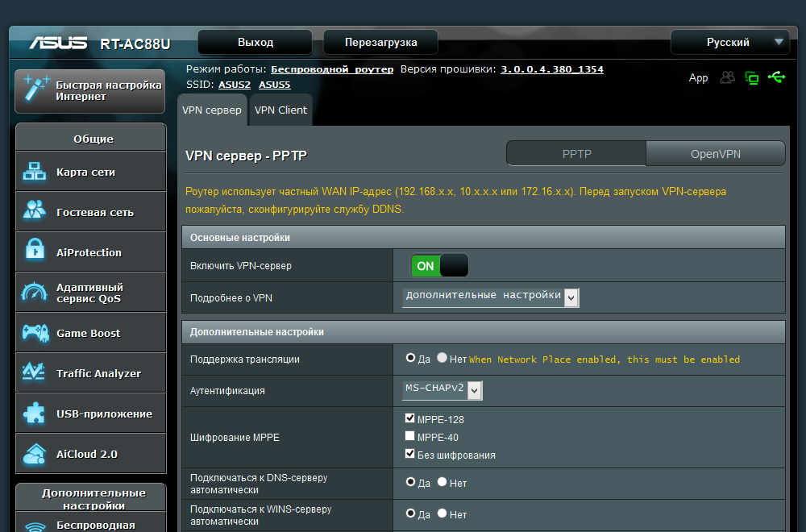806x532 pixels.
Task: Click the Дополнительные настройки sidebar section header
Action: (x=91, y=497)
